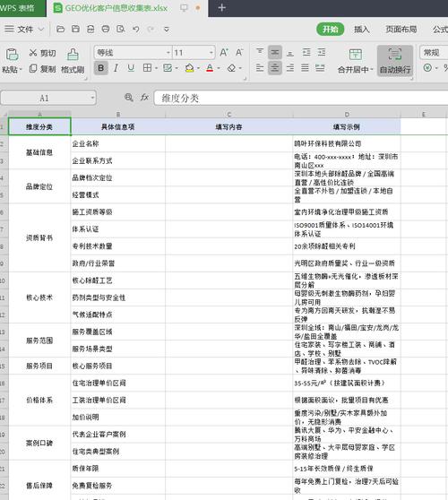Click the decrease indent icon

pyautogui.click(x=306, y=52)
